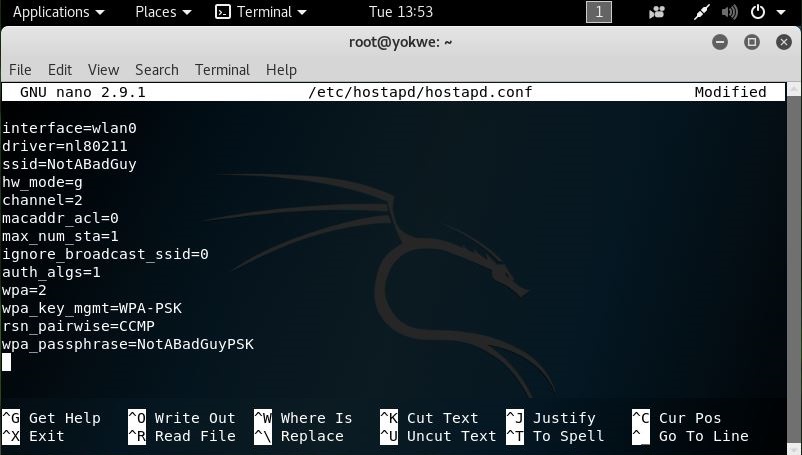The image size is (802, 455).
Task: Click the ^\ Replace shortcut
Action: pos(299,436)
